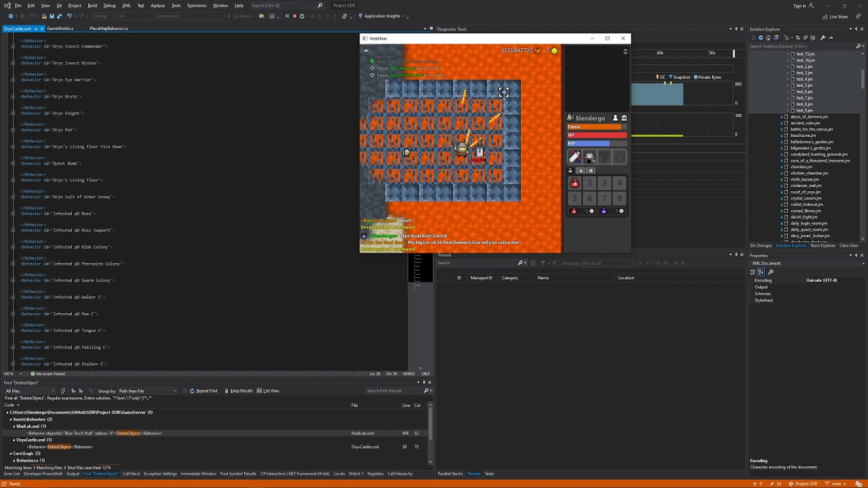
Task: Expand the test_15.jm node
Action: point(789,54)
